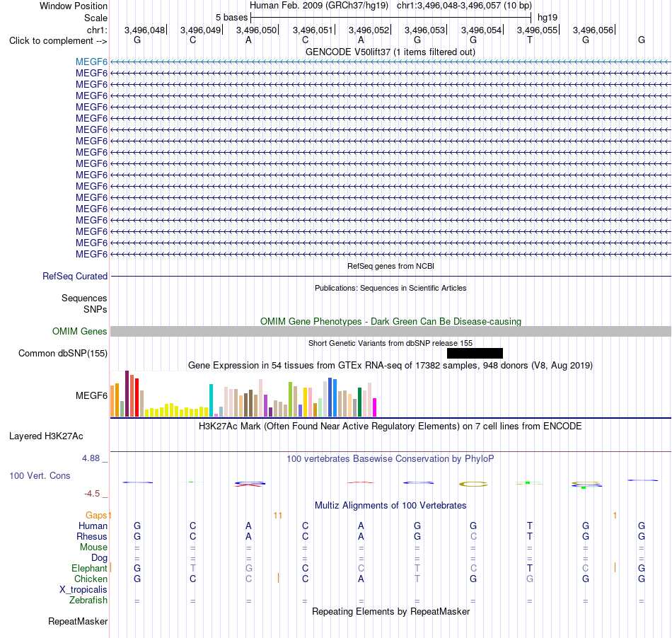Click 'Publications: Sequences in Scientific Articles' title
Image resolution: width=672 pixels, height=638 pixels.
point(390,288)
